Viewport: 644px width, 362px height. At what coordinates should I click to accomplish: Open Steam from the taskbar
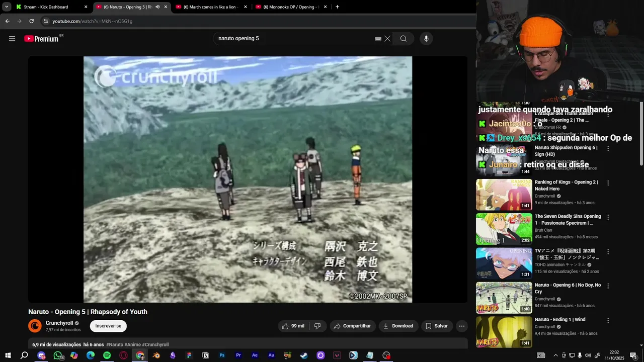(304, 355)
